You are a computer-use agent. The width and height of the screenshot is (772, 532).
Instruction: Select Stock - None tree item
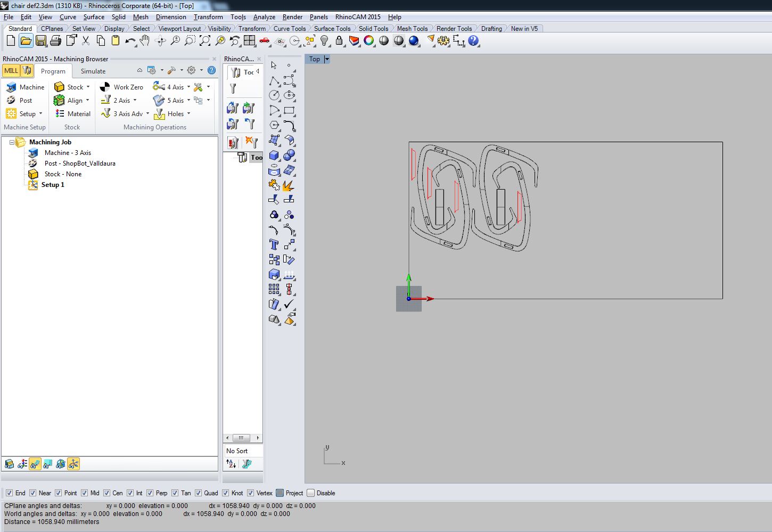click(63, 174)
